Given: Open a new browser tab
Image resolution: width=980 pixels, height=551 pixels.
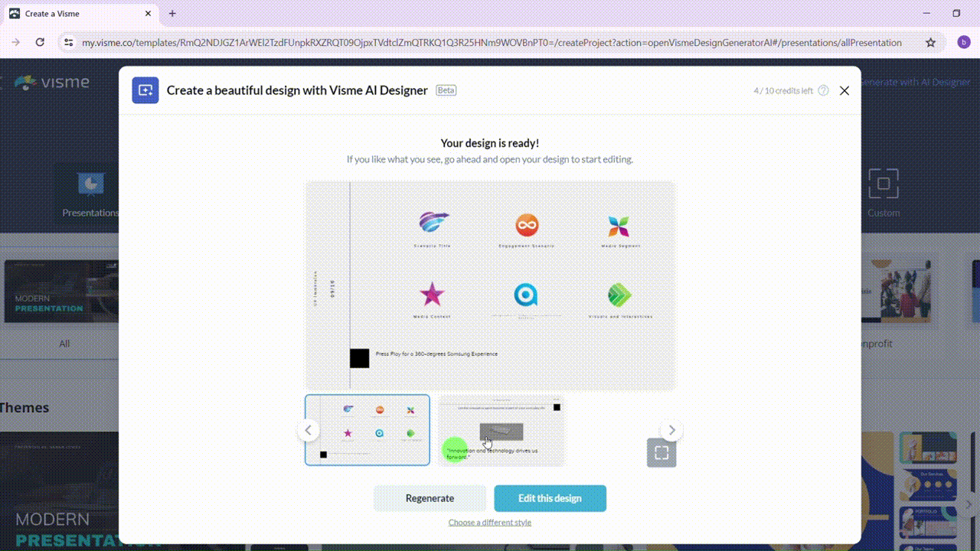Looking at the screenshot, I should click(x=172, y=14).
